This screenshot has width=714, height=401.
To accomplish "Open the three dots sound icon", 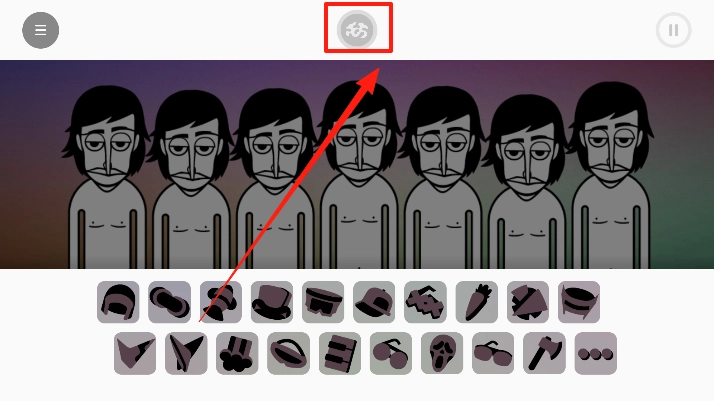I will 596,353.
